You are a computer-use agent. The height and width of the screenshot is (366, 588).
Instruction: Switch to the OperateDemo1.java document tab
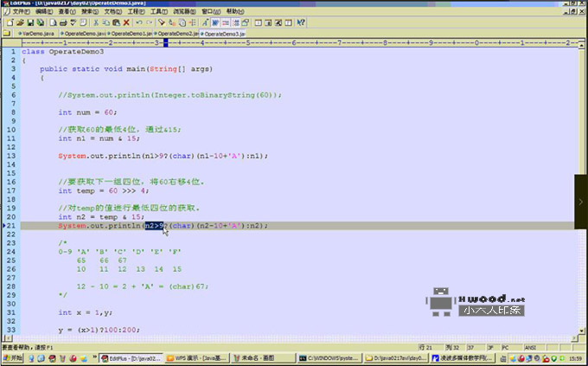point(130,34)
